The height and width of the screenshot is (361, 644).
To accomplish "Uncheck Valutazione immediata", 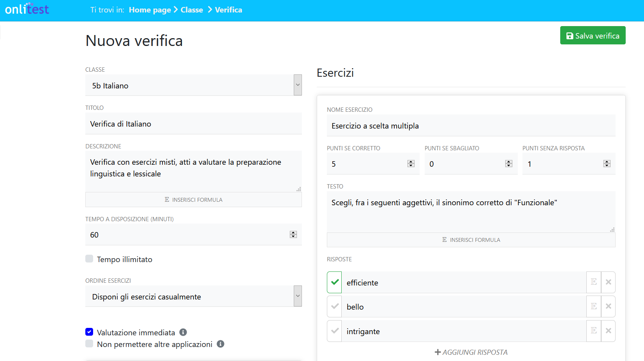I will pos(89,332).
